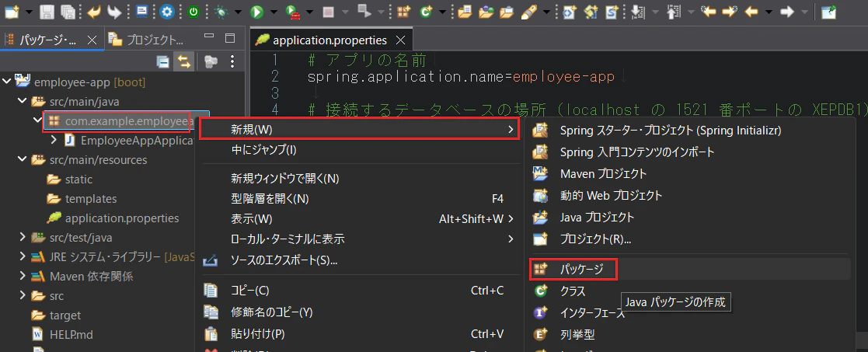Expand the EmployeeAppApplication class node
This screenshot has height=352, width=868.
click(x=54, y=140)
